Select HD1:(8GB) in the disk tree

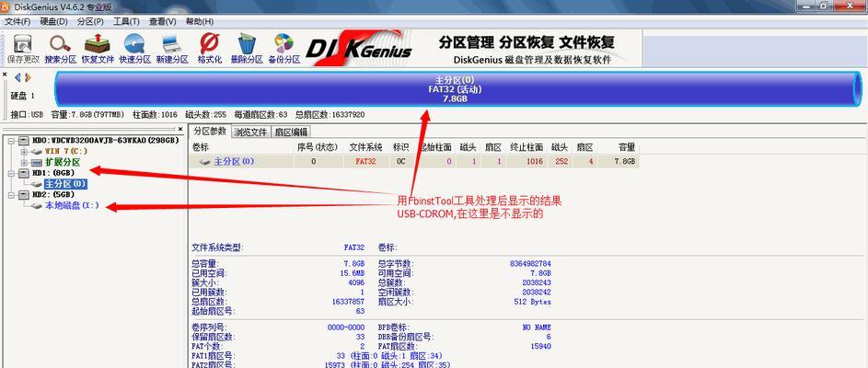point(52,173)
